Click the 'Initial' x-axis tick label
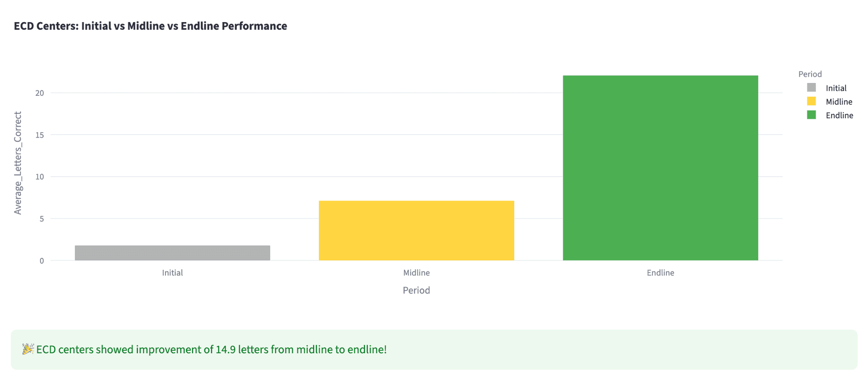868x379 pixels. coord(172,273)
